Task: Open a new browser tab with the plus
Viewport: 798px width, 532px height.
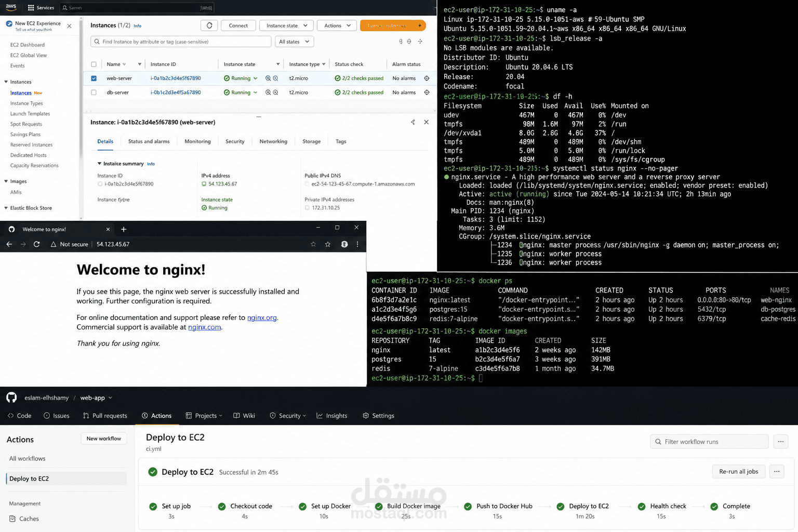Action: coord(124,229)
